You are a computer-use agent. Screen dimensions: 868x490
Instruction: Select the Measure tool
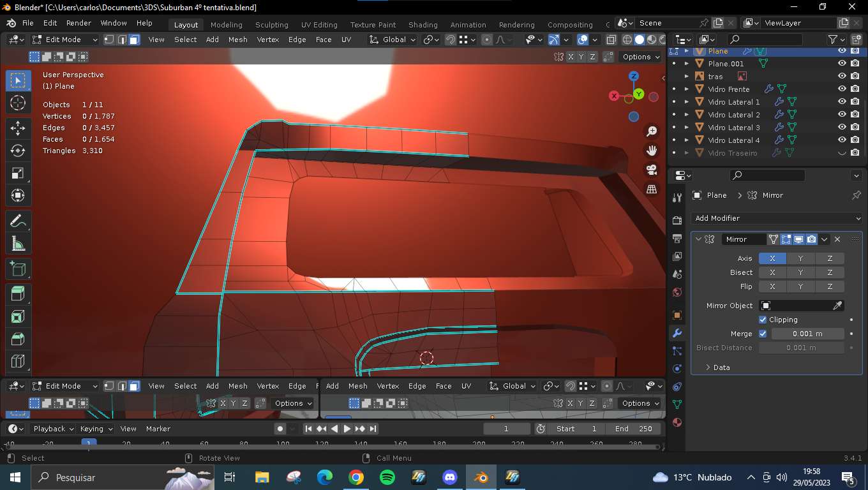coord(18,244)
